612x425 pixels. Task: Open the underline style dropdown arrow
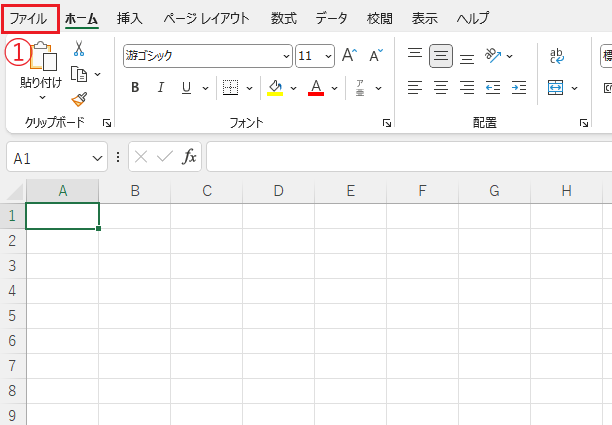click(205, 88)
